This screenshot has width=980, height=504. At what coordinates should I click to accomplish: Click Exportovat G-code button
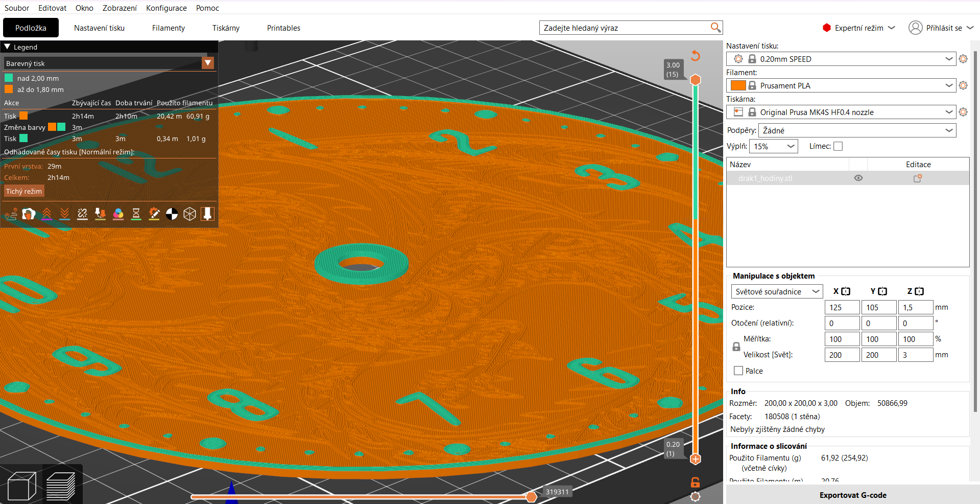coord(853,495)
